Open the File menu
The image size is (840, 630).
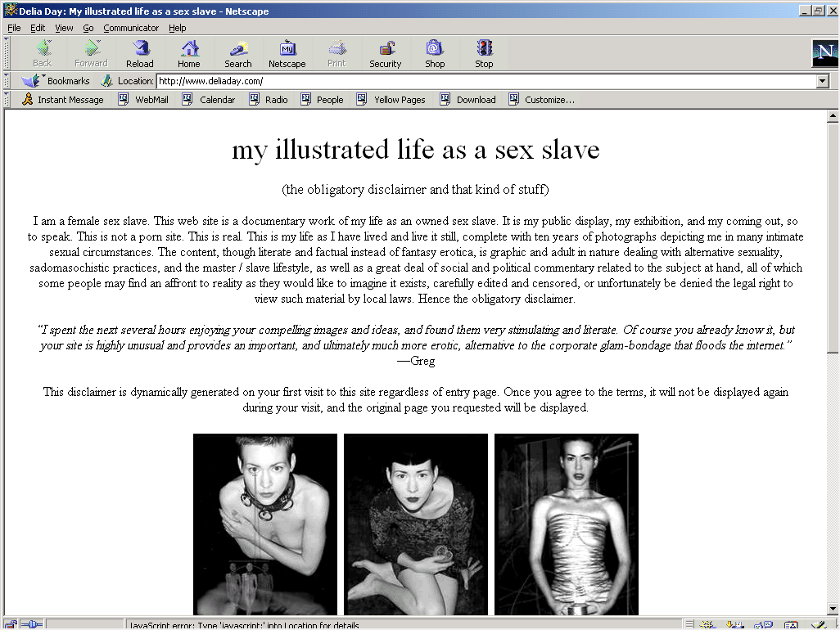(14, 28)
